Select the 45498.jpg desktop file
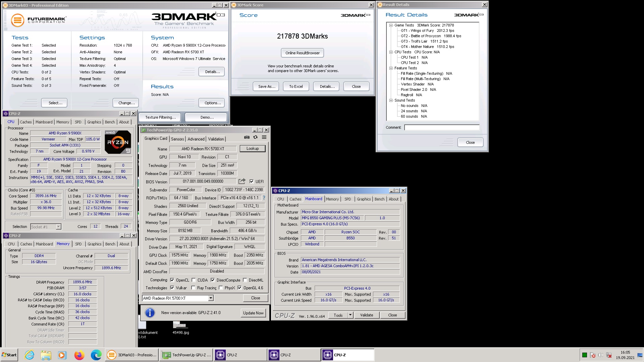 [180, 327]
